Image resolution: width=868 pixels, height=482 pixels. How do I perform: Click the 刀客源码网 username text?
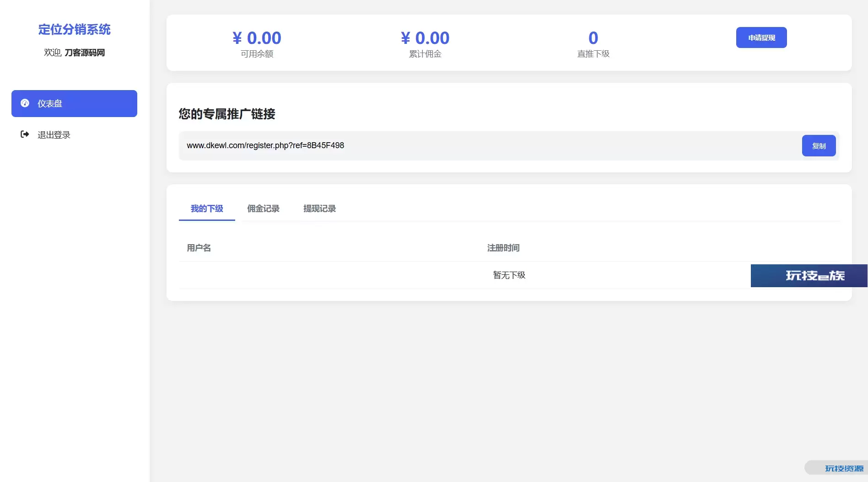pos(85,53)
